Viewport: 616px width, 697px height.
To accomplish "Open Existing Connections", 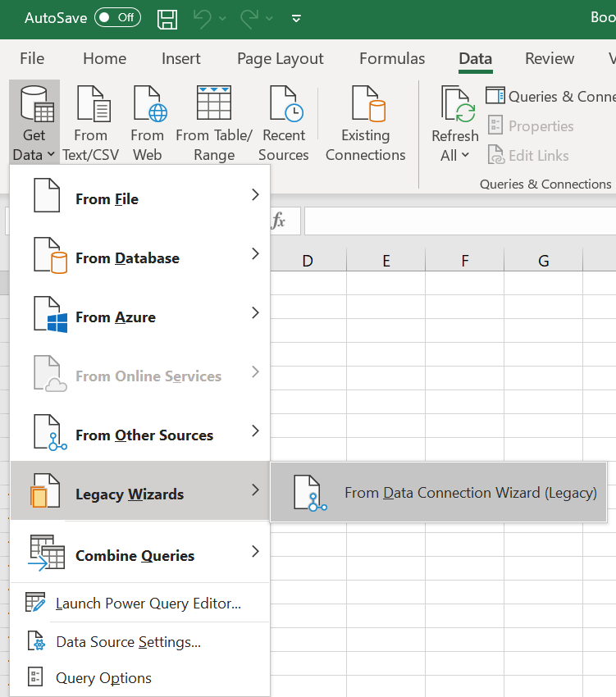I will tap(366, 123).
